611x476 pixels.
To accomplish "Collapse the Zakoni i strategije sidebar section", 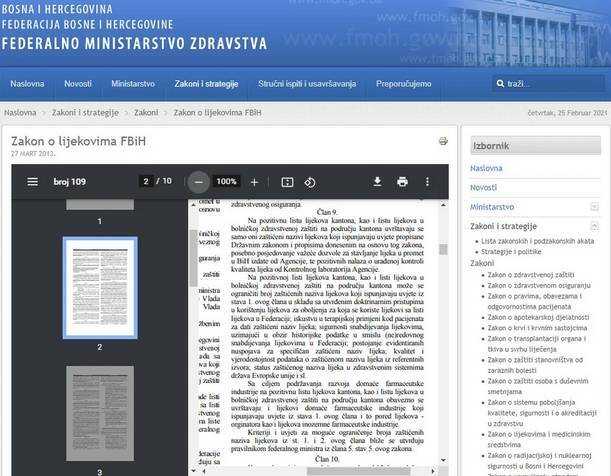I will (x=594, y=226).
